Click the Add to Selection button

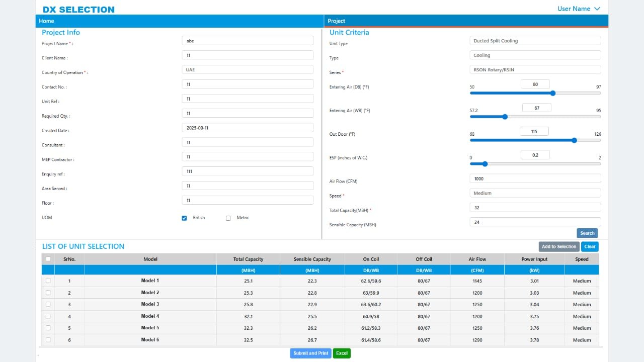[559, 247]
